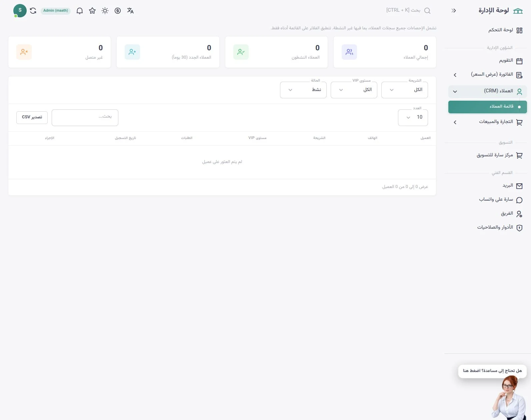Open the الحالة status dropdown
Image resolution: width=531 pixels, height=420 pixels.
click(303, 90)
